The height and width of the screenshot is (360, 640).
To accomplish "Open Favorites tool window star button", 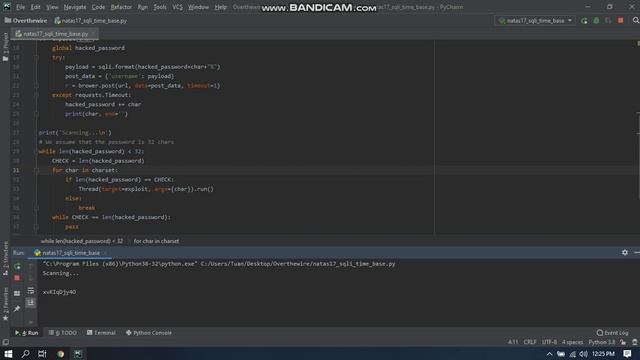I will click(x=5, y=304).
